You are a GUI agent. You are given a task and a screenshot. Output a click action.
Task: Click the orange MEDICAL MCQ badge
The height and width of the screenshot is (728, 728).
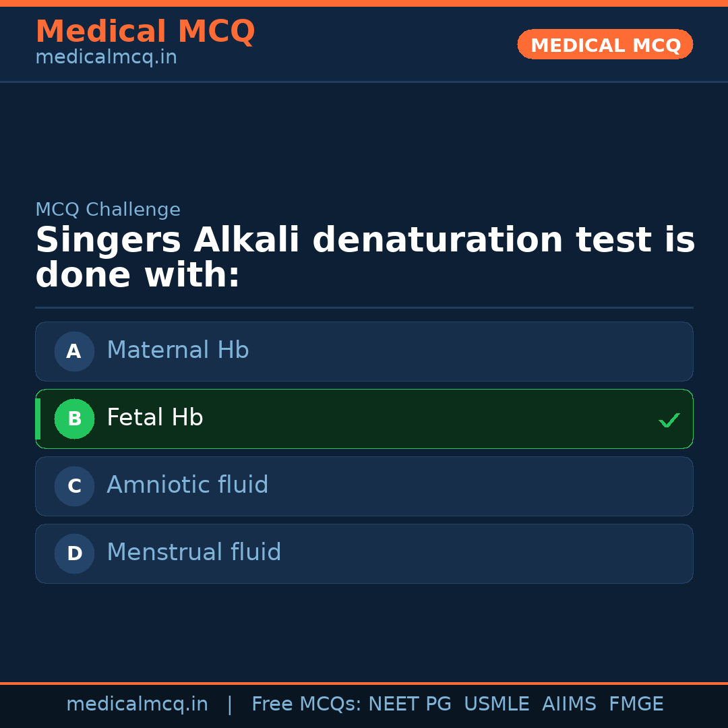pyautogui.click(x=605, y=44)
